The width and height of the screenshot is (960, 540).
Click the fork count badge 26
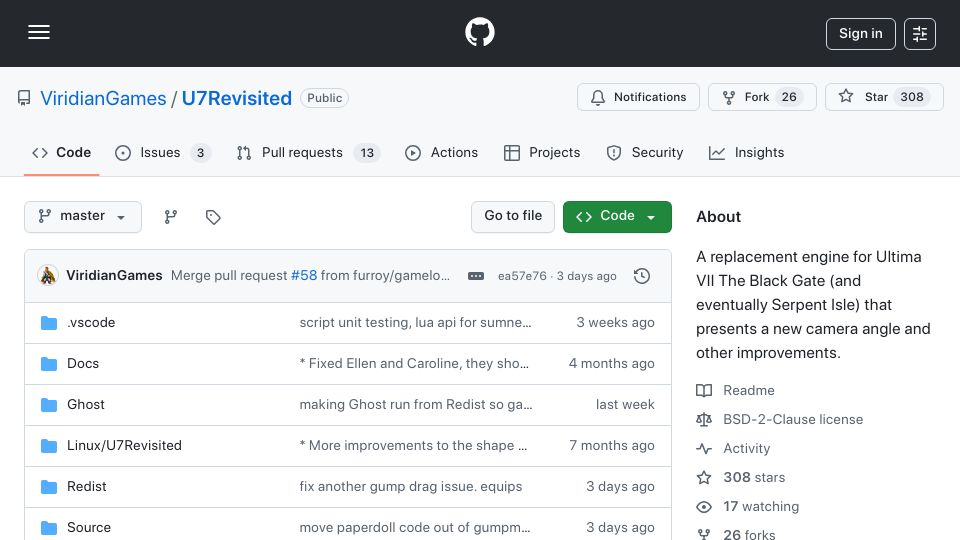789,97
